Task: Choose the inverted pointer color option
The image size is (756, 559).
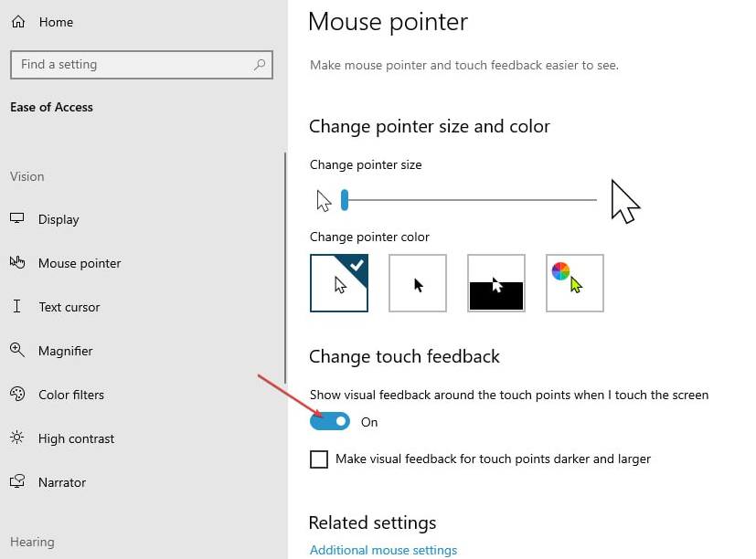Action: (x=496, y=283)
